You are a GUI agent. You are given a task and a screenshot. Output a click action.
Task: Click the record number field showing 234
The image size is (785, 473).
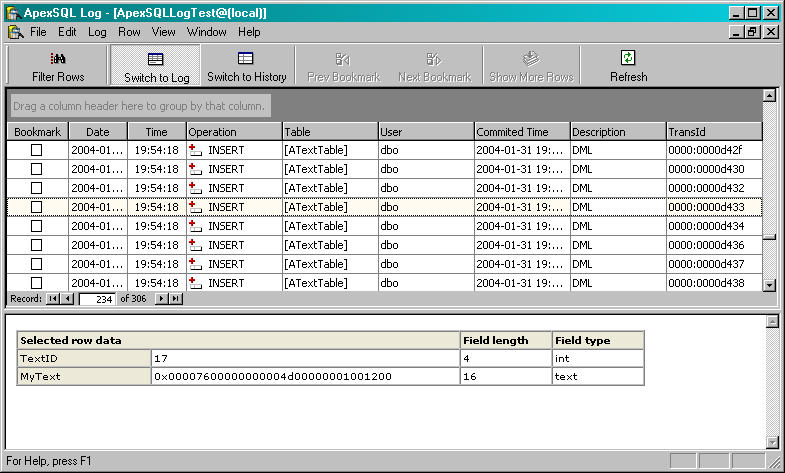coord(97,299)
